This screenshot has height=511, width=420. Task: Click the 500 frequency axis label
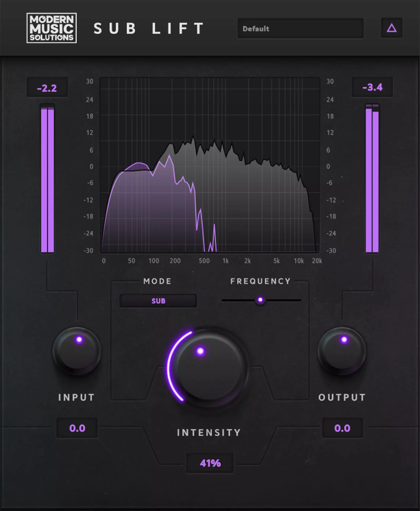tap(204, 261)
